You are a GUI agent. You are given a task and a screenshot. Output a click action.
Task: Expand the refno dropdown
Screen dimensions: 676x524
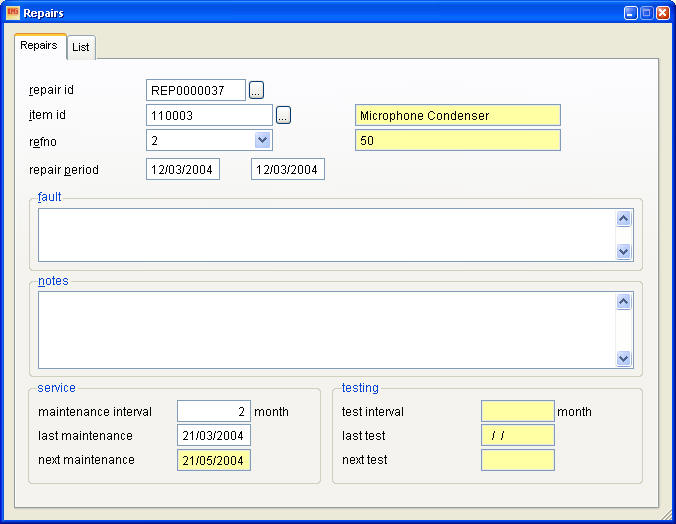(262, 140)
